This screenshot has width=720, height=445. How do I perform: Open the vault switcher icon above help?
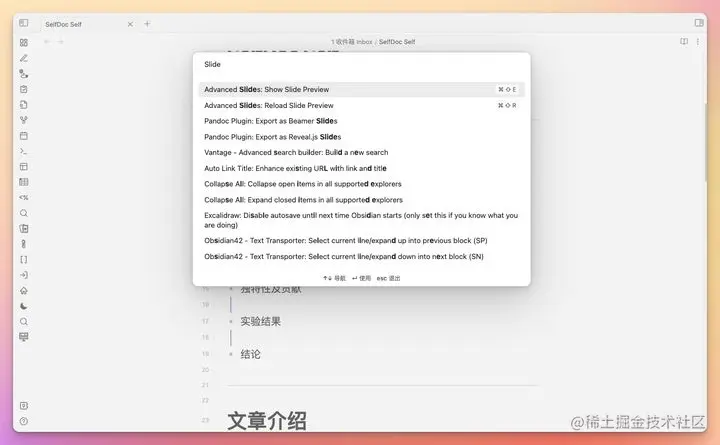(x=24, y=406)
